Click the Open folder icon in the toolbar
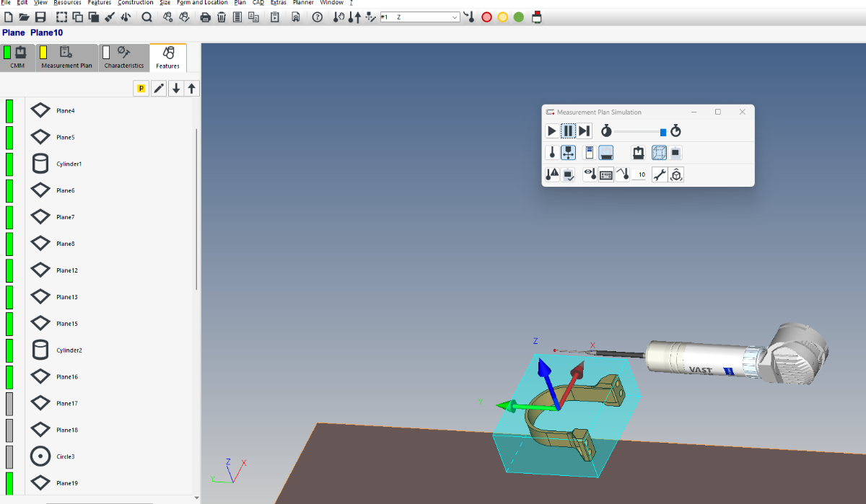The image size is (866, 504). point(24,17)
